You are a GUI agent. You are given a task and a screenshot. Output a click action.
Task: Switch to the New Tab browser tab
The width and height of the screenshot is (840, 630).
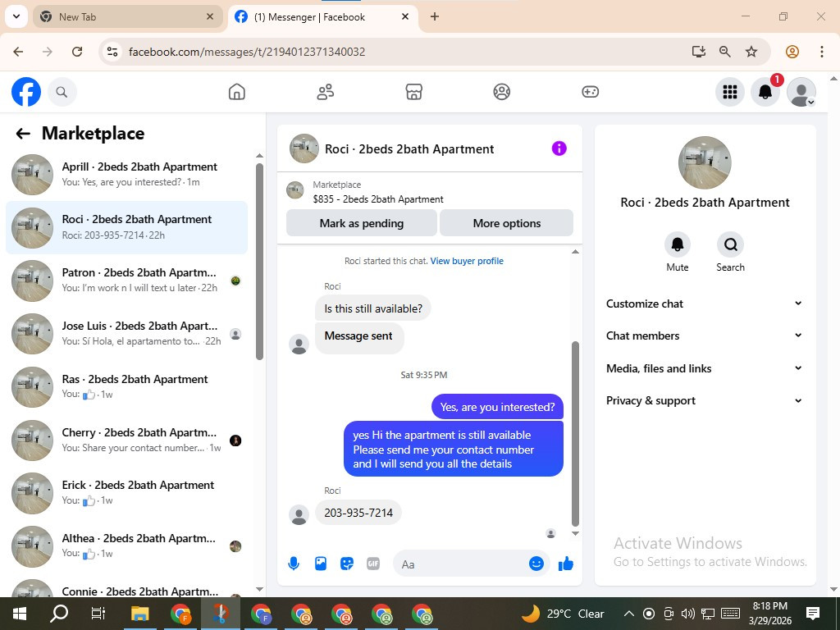point(127,17)
